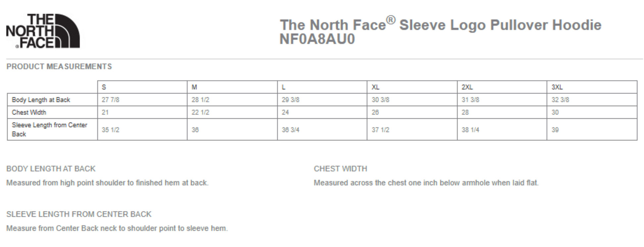Click the 30 3/8 XL body length cell
Image resolution: width=644 pixels, height=247 pixels.
380,100
